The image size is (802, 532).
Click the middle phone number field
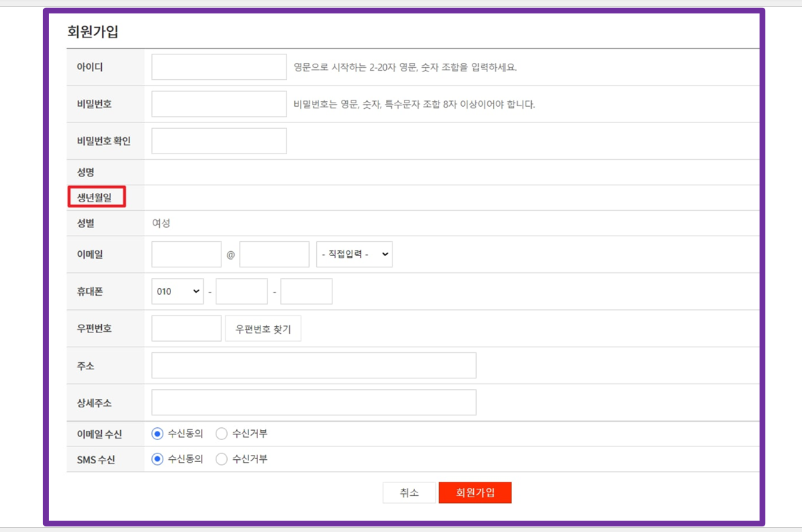click(x=242, y=291)
